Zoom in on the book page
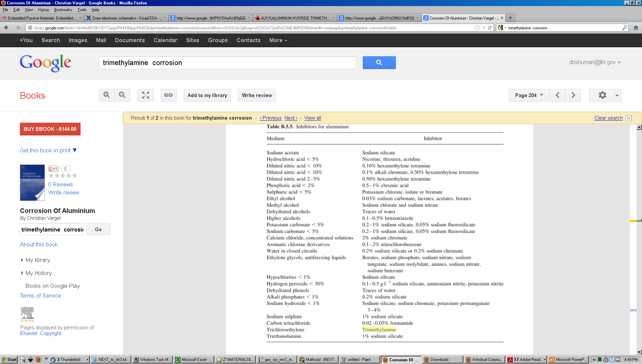Viewport: 642px width, 364px height. (107, 95)
